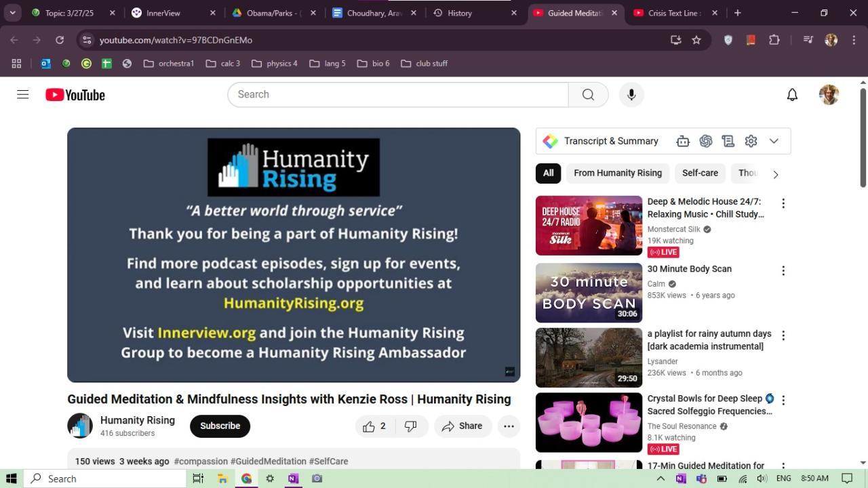Open 30 Minute Body Scan thumbnail
Screen dimensions: 868x488
(589, 293)
